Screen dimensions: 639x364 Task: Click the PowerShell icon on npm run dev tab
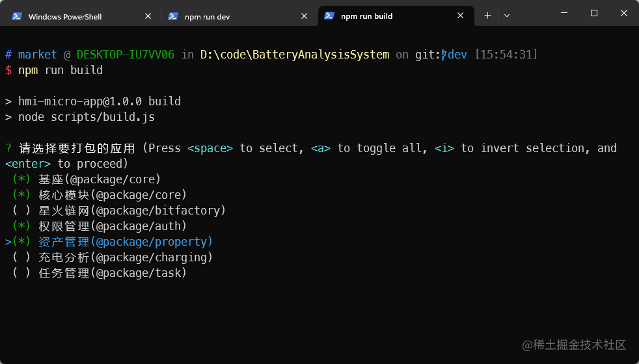173,16
